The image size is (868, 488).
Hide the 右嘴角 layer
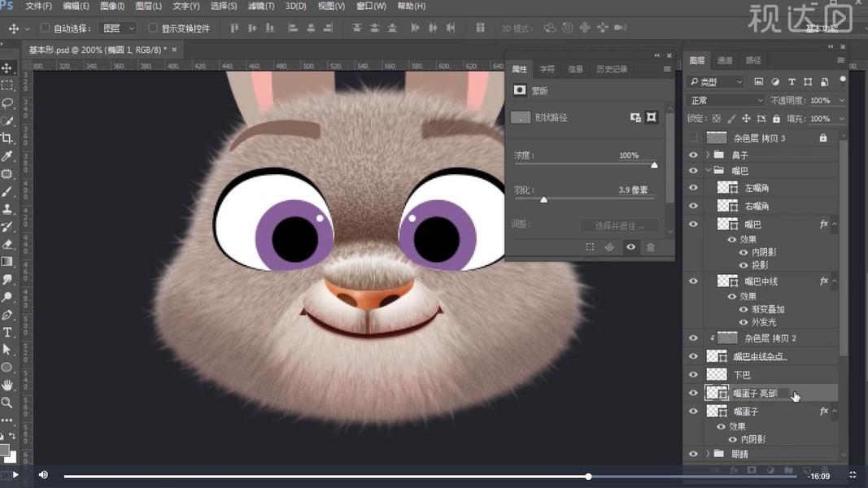[693, 206]
